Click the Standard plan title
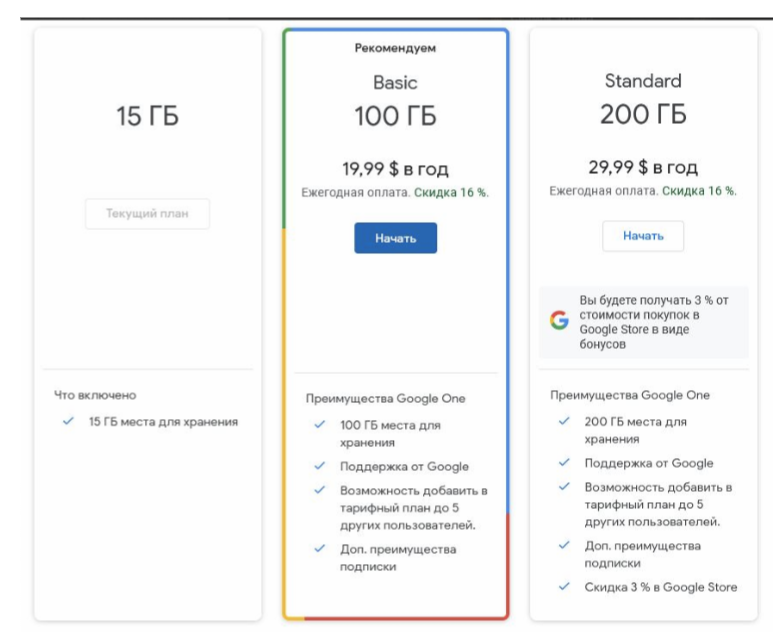This screenshot has width=784, height=632. pos(643,80)
